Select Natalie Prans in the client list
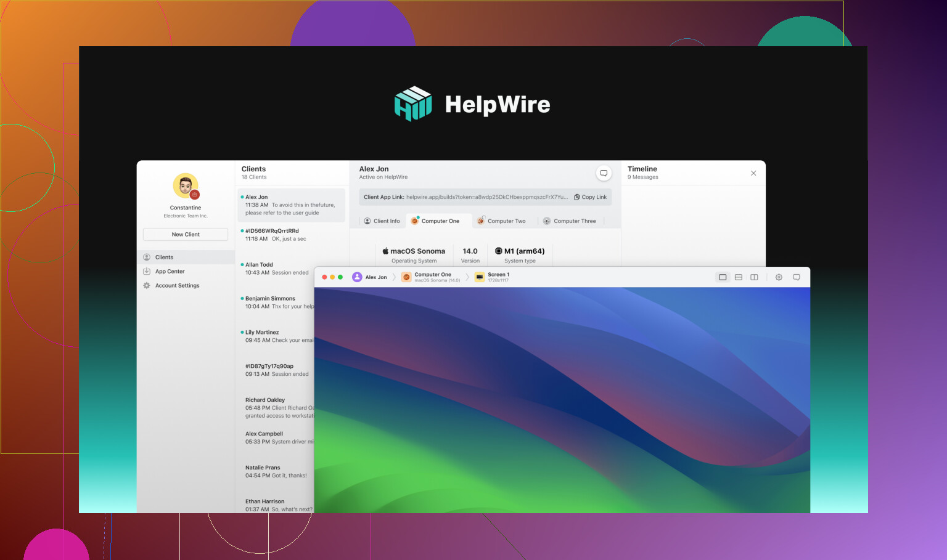 pyautogui.click(x=276, y=472)
